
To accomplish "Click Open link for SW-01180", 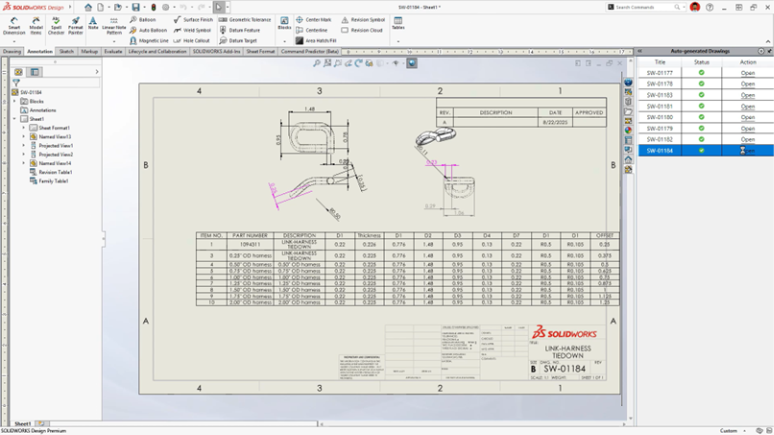I will (747, 117).
